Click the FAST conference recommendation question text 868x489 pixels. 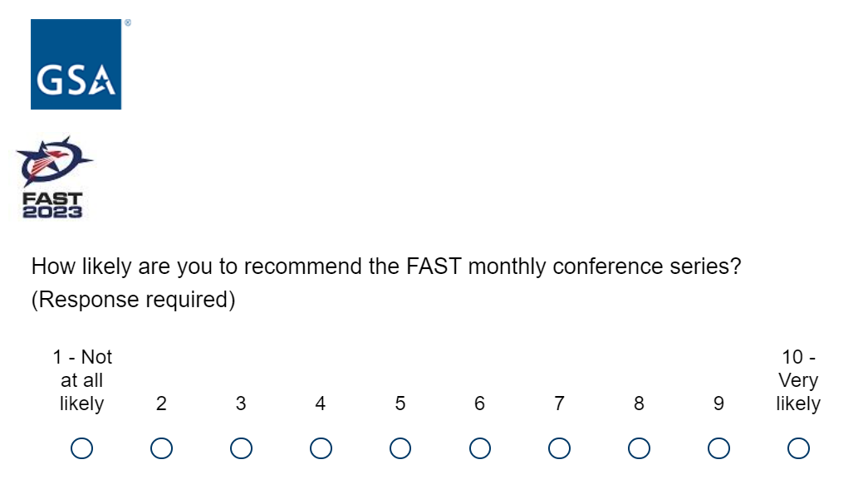tap(385, 267)
